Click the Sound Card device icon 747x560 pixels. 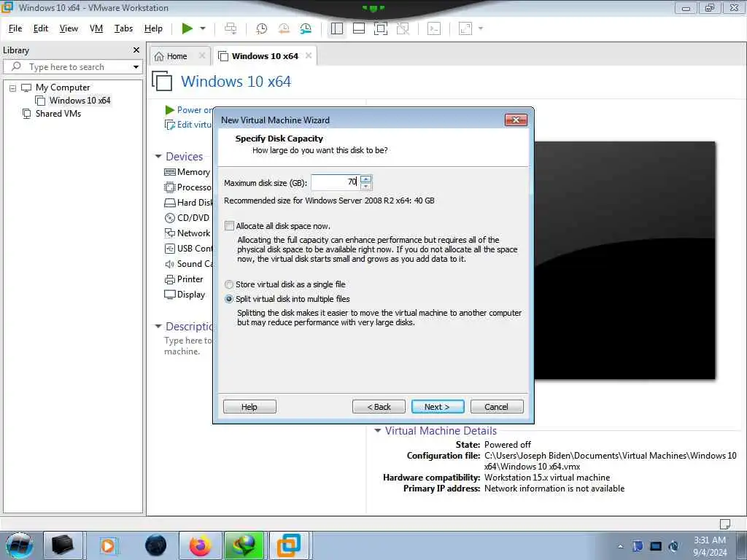(169, 264)
